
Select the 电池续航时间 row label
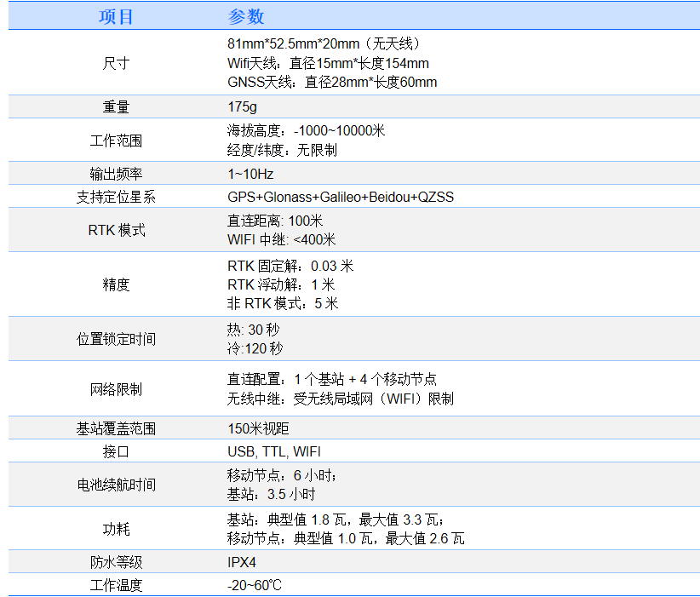click(116, 485)
